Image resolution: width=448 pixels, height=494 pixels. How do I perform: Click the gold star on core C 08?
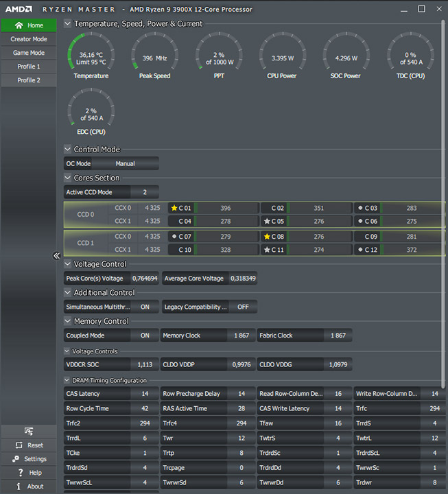point(267,236)
